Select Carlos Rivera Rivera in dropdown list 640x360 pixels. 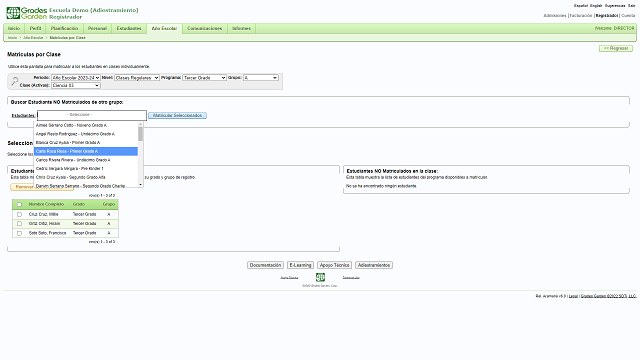coord(86,160)
